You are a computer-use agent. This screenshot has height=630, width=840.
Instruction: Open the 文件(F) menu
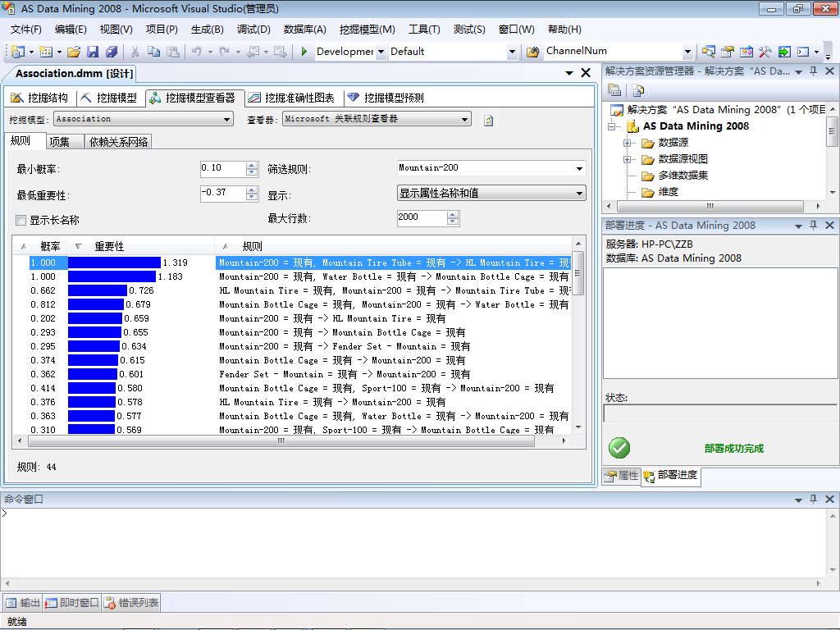point(25,30)
